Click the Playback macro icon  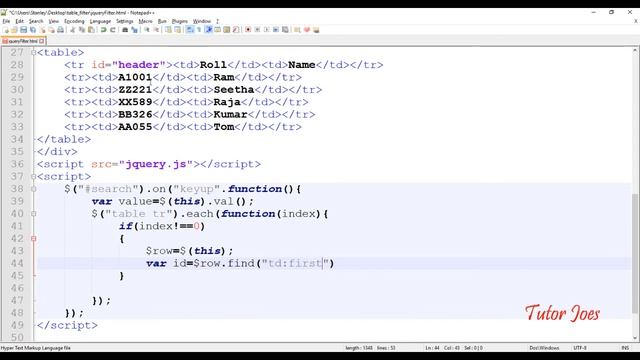[x=267, y=30]
